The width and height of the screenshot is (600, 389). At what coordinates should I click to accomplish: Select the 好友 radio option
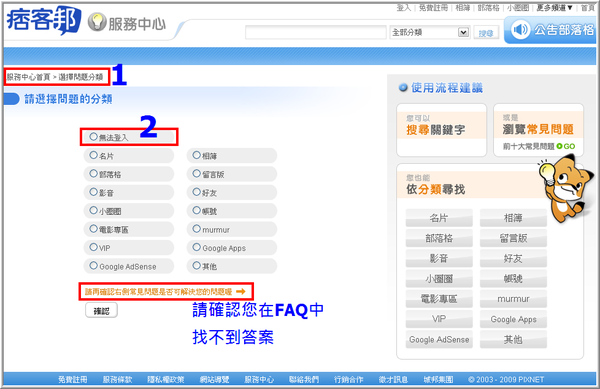click(x=197, y=192)
